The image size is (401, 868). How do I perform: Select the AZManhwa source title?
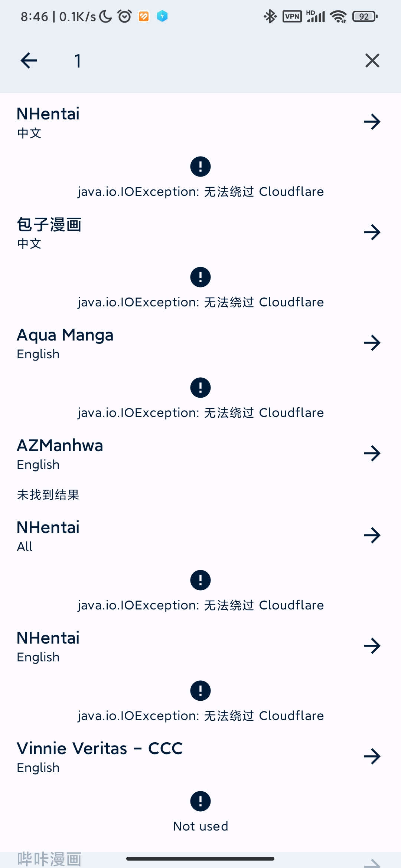pos(60,446)
